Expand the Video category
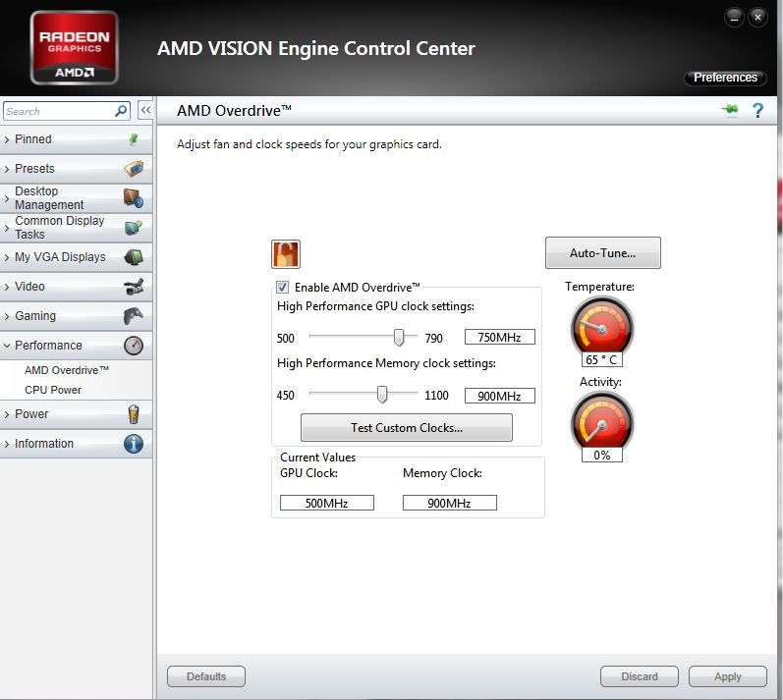This screenshot has height=700, width=783. click(77, 287)
